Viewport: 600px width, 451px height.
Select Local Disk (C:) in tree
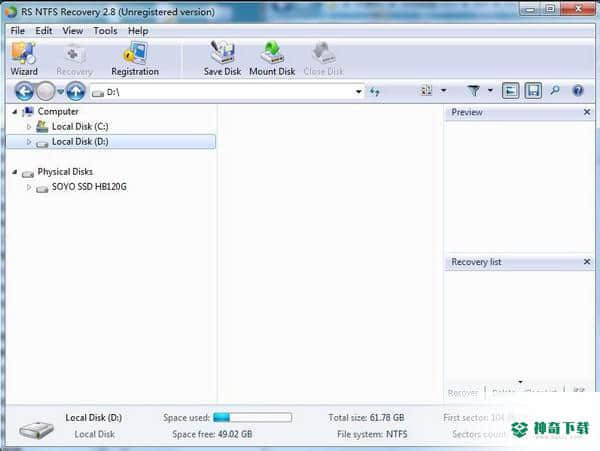click(x=80, y=126)
